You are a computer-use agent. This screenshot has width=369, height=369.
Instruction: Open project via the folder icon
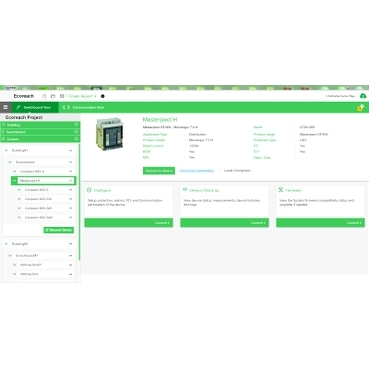pyautogui.click(x=53, y=96)
